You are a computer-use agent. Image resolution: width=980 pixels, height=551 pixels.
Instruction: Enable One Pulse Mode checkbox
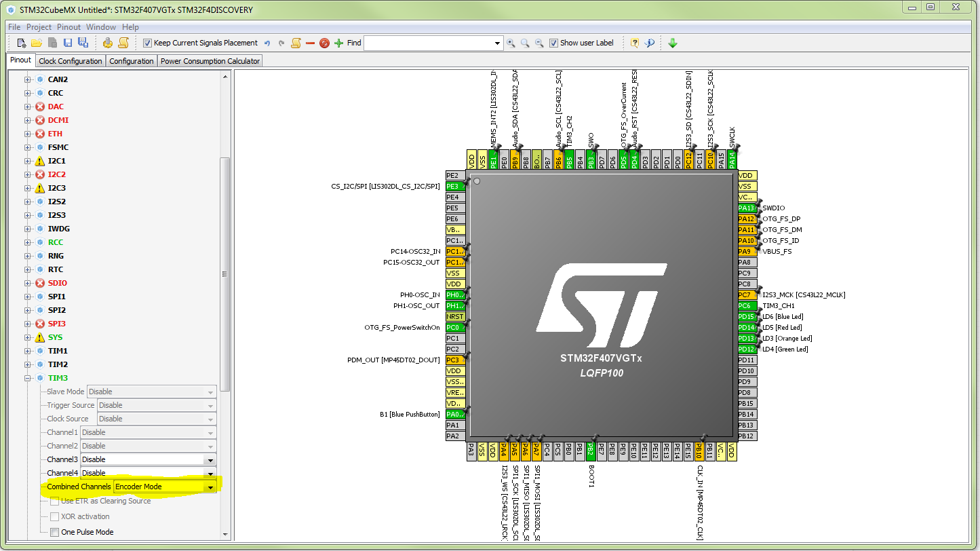click(x=54, y=532)
